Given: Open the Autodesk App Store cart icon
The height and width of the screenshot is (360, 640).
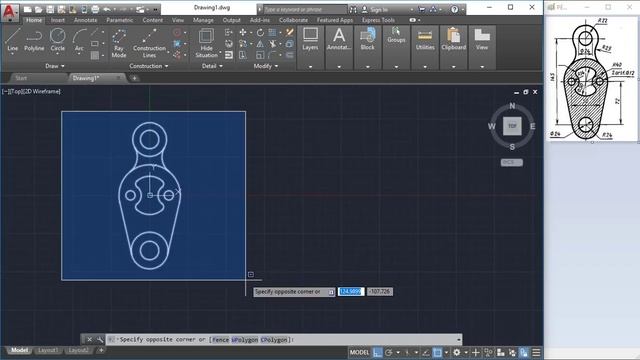Looking at the screenshot, I should tap(422, 9).
